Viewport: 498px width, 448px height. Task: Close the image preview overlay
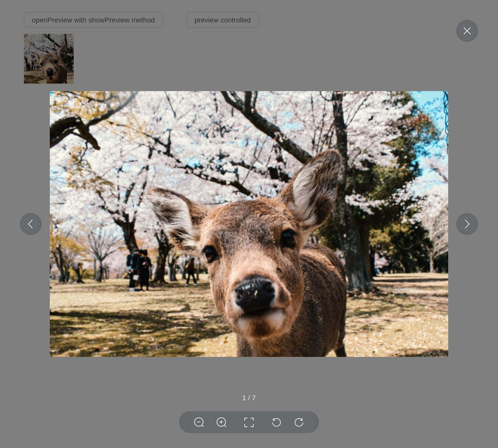(x=467, y=31)
